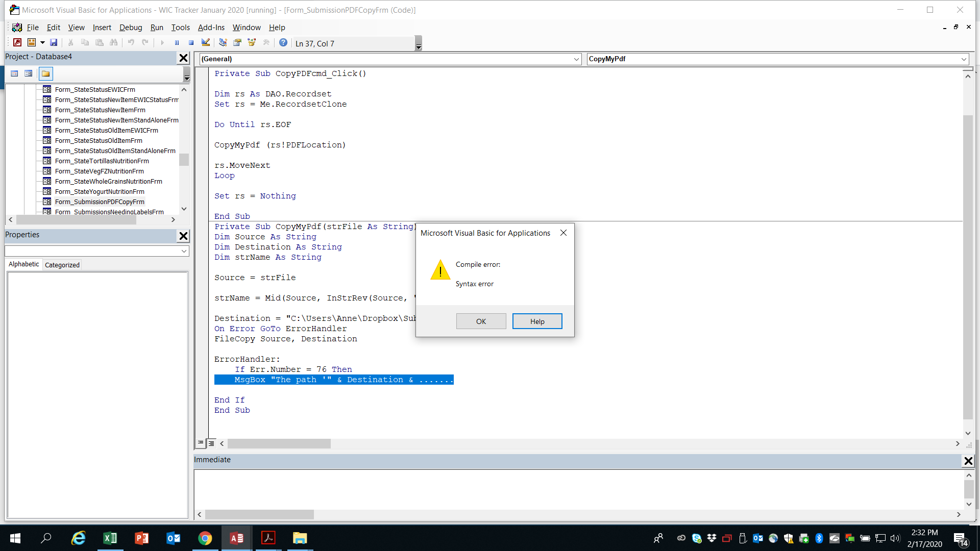Switch to Procedure View at code bottom
The width and height of the screenshot is (980, 551).
[x=201, y=443]
